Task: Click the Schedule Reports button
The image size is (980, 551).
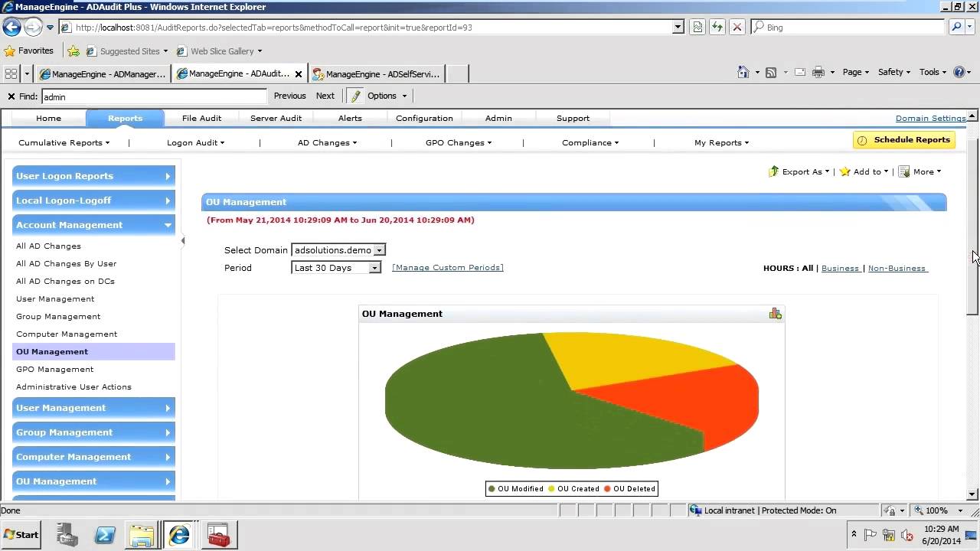Action: tap(903, 140)
